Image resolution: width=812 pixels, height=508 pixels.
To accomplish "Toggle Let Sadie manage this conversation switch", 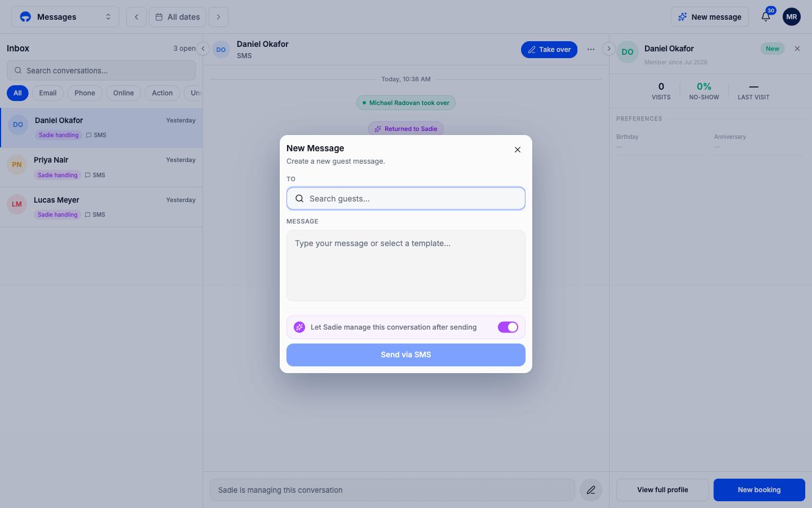I will click(508, 327).
